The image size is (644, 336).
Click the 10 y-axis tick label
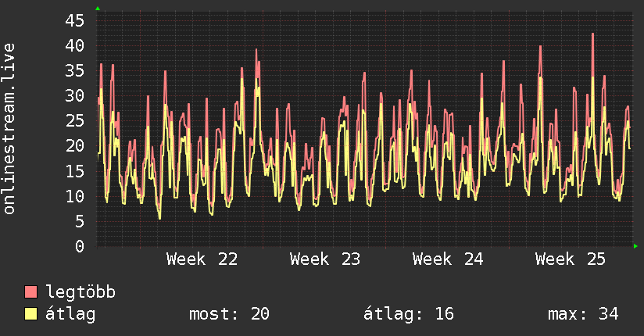[x=75, y=196]
